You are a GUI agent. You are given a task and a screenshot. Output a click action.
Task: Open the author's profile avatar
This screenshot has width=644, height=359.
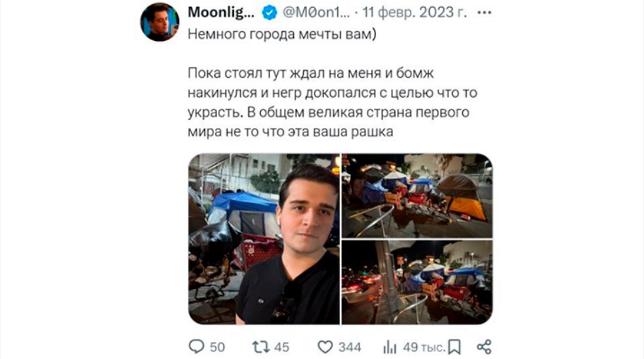pyautogui.click(x=160, y=22)
